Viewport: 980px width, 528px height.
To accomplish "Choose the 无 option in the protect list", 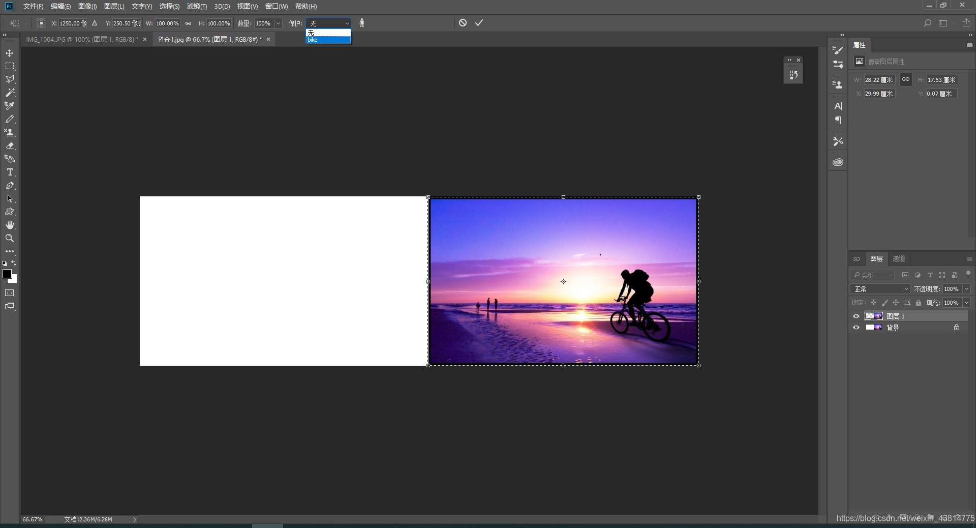I will click(x=328, y=33).
